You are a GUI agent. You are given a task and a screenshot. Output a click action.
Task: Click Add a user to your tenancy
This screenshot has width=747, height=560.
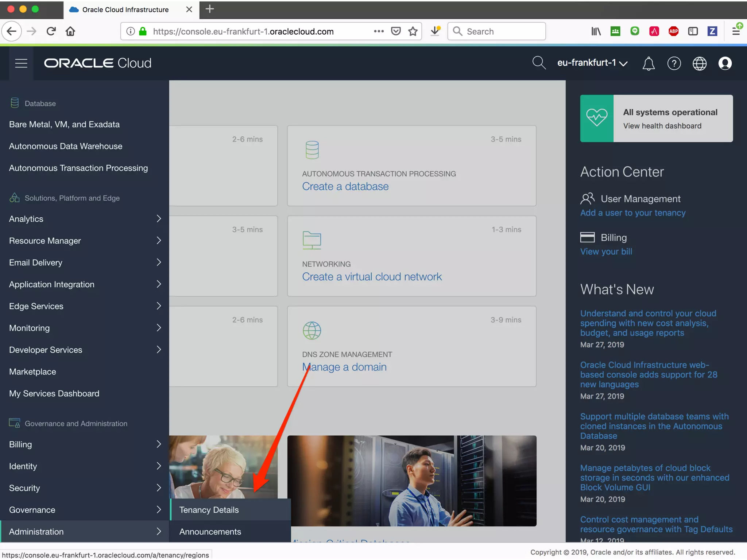tap(632, 213)
